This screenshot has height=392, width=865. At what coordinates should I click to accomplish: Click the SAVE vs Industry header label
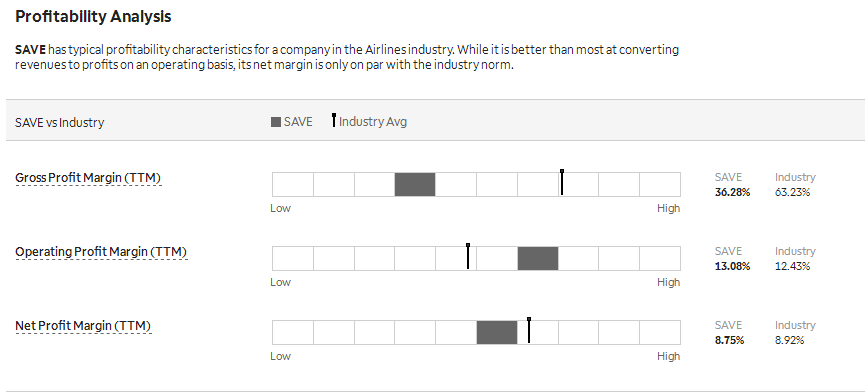[60, 122]
